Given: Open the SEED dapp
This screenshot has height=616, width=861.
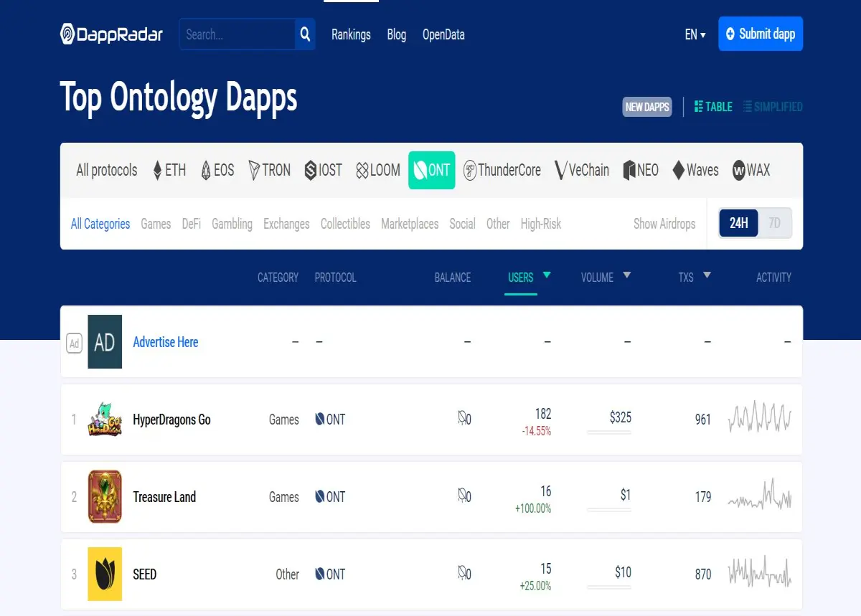Looking at the screenshot, I should tap(144, 574).
